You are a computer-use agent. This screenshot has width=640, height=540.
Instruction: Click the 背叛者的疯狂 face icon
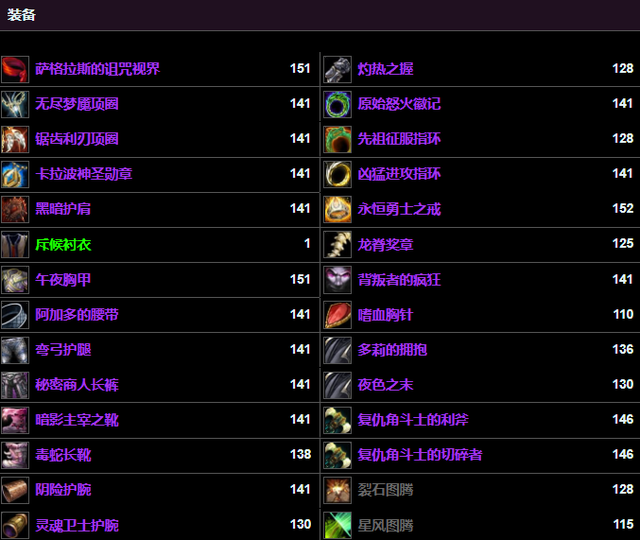338,280
